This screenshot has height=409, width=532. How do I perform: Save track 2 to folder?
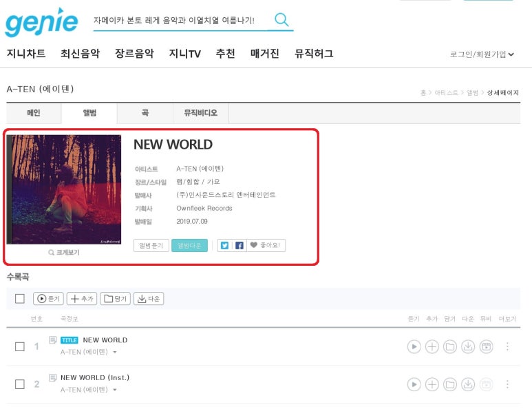pos(450,384)
